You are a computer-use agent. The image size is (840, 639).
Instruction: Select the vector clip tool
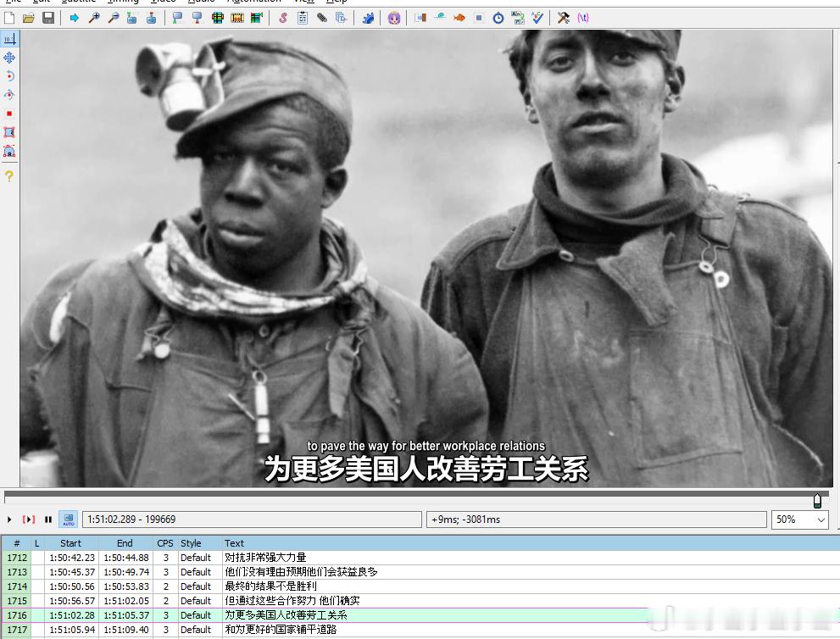point(9,151)
